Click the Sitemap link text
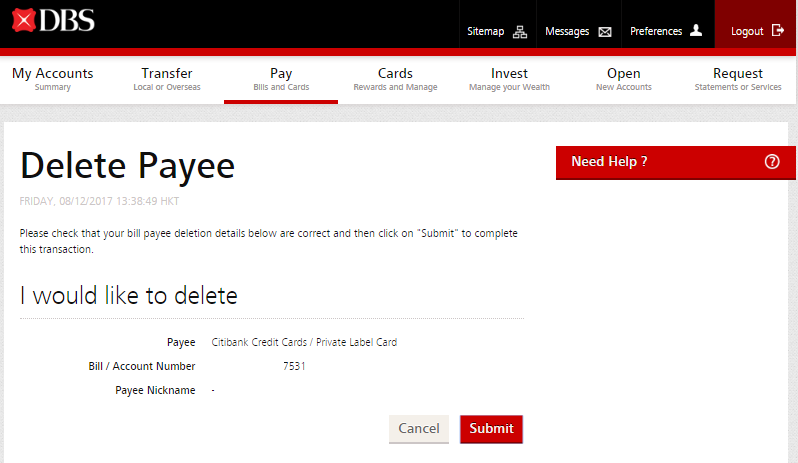Screen dimensions: 798x463 [486, 32]
